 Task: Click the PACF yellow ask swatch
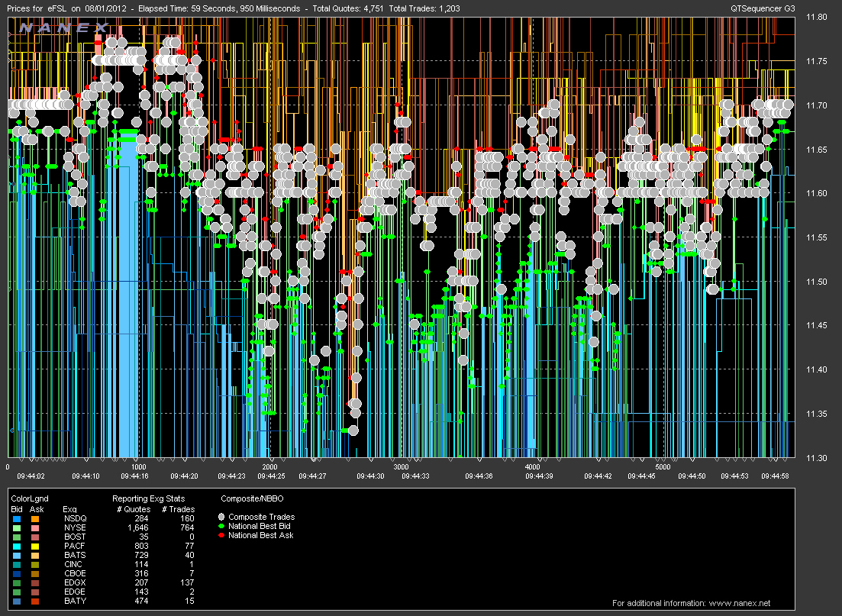[35, 547]
